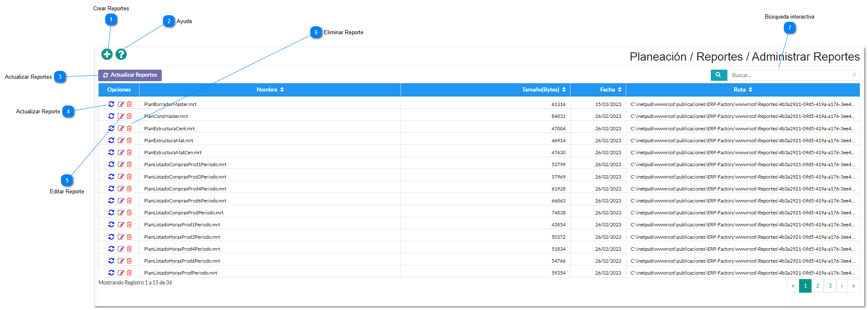The width and height of the screenshot is (868, 310).
Task: Delete report PlanListadoComprasProd6Periodo.mrt
Action: pos(129,200)
